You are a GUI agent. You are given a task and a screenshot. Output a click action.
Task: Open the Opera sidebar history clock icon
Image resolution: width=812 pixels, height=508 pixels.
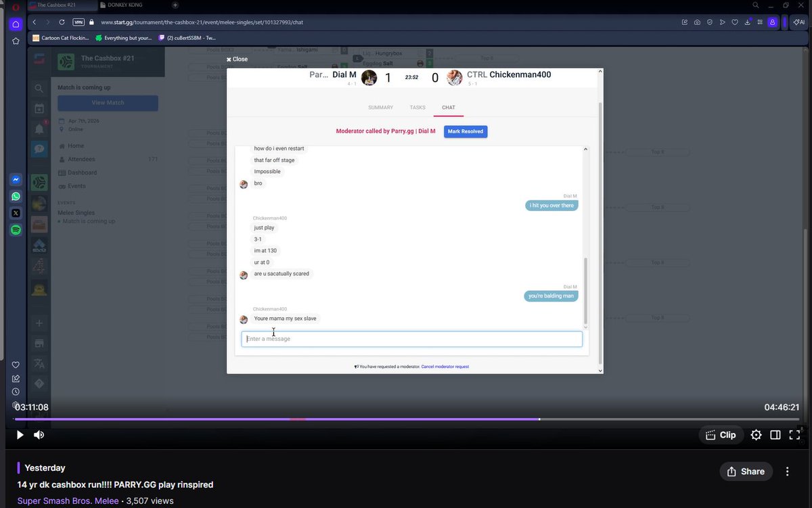(16, 392)
